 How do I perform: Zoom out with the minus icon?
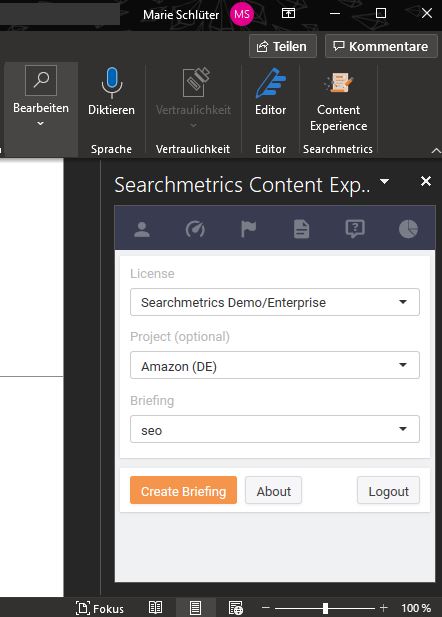(266, 608)
